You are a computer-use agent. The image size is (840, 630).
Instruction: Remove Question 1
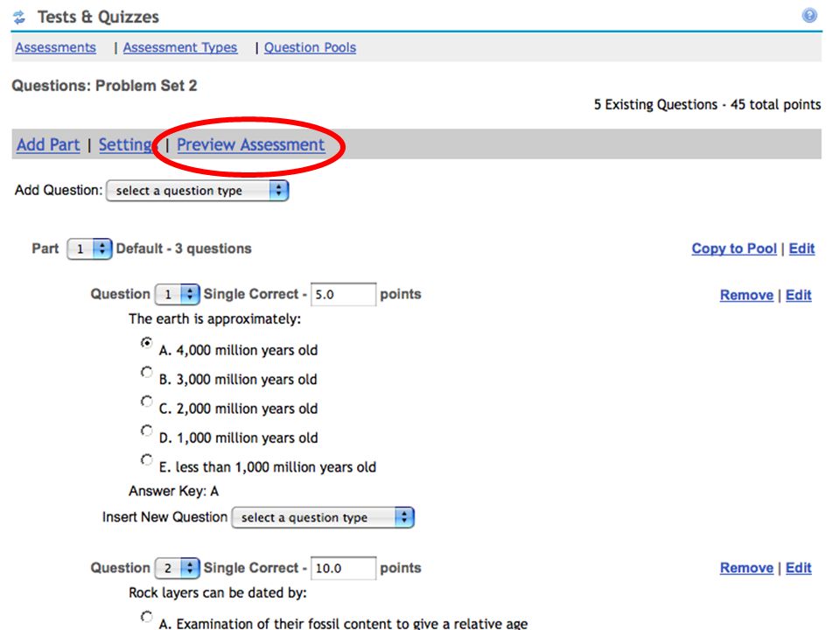pyautogui.click(x=746, y=295)
